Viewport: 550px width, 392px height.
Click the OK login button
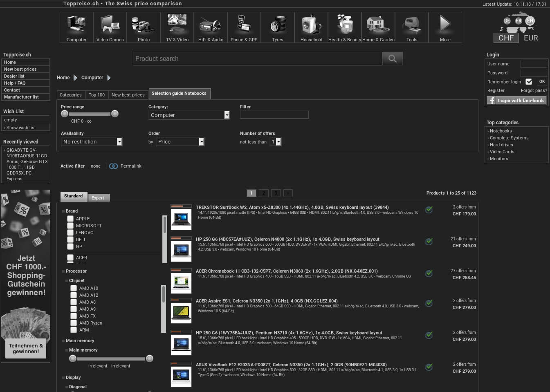click(x=542, y=82)
